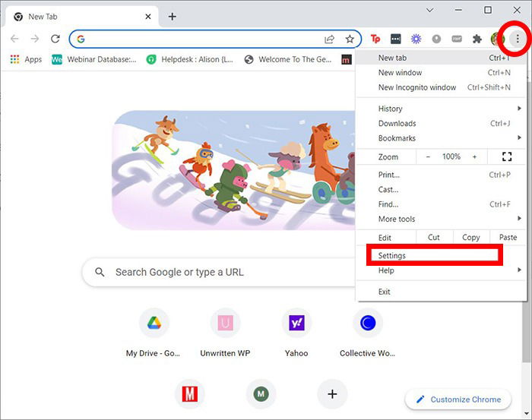Image resolution: width=532 pixels, height=420 pixels.
Task: Click Paste in the Edit row
Action: tap(508, 237)
